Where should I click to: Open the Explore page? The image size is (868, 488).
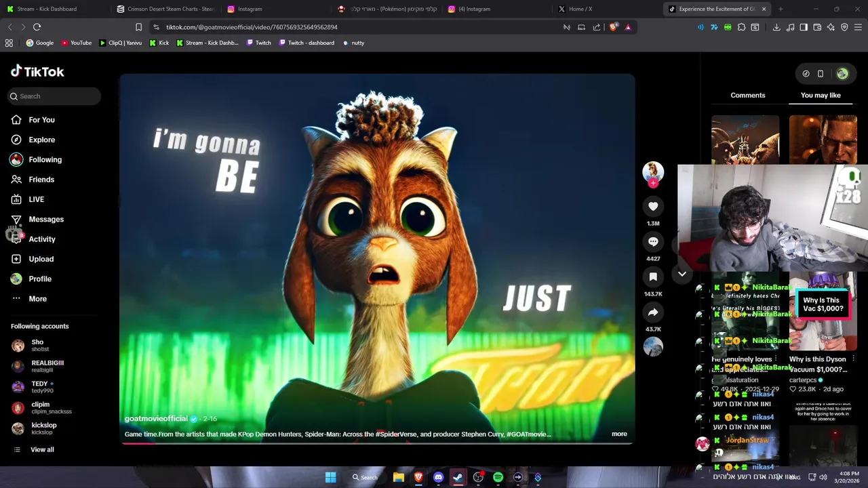tap(41, 140)
